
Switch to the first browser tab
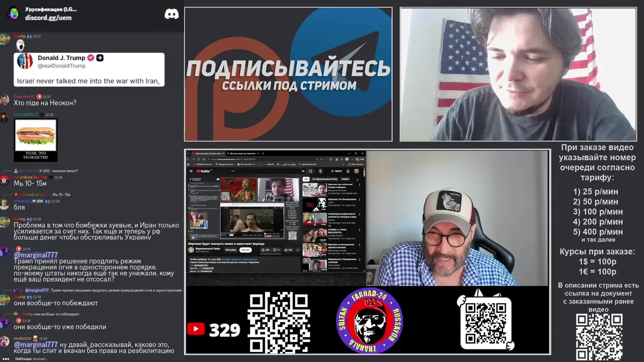coord(208,153)
